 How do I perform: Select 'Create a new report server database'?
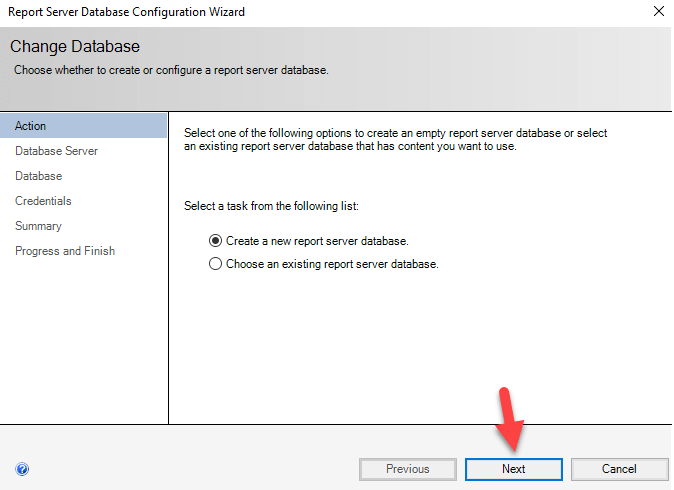[x=215, y=241]
